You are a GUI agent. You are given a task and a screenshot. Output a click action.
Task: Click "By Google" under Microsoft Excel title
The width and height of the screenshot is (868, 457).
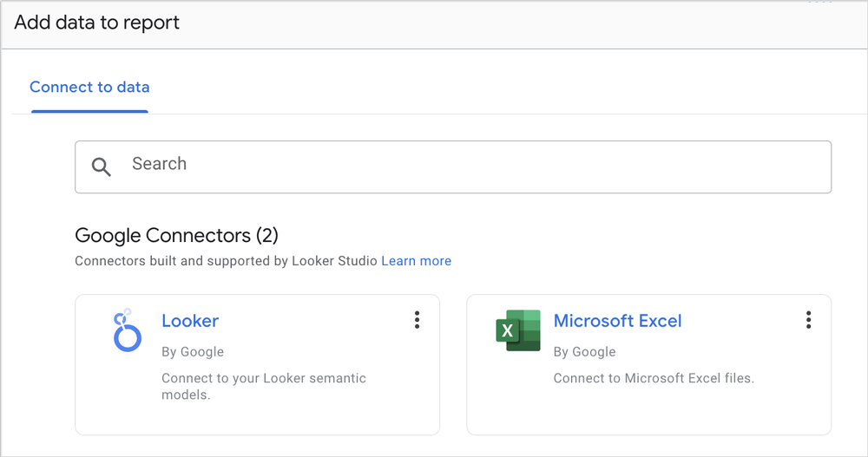pos(584,351)
